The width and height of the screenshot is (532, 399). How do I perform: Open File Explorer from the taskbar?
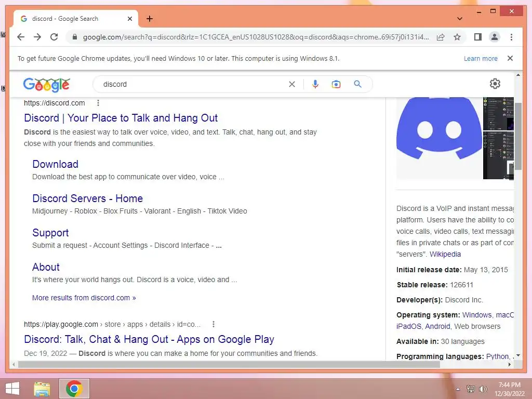42,389
